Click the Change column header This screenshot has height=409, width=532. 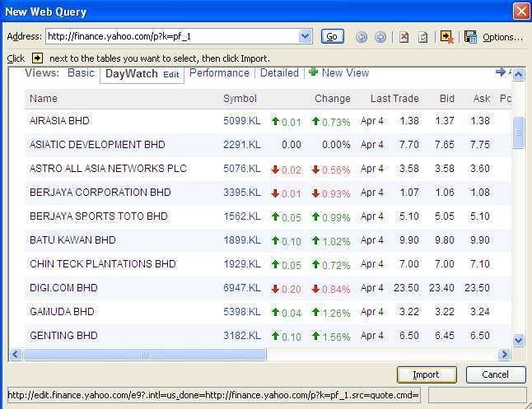click(333, 99)
